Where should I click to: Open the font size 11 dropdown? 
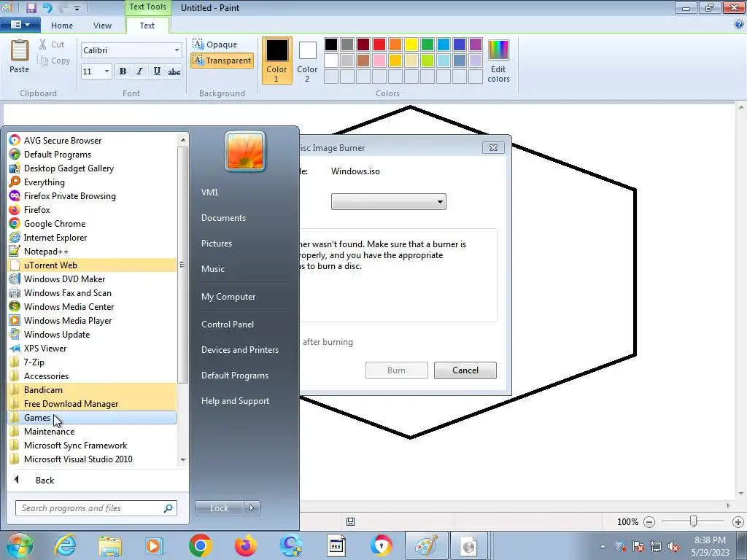[107, 71]
